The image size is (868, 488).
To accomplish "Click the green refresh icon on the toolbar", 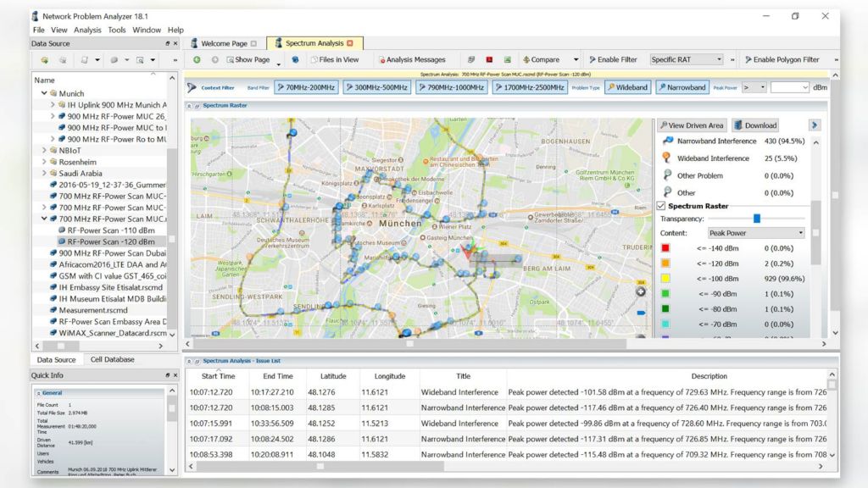I will click(196, 59).
